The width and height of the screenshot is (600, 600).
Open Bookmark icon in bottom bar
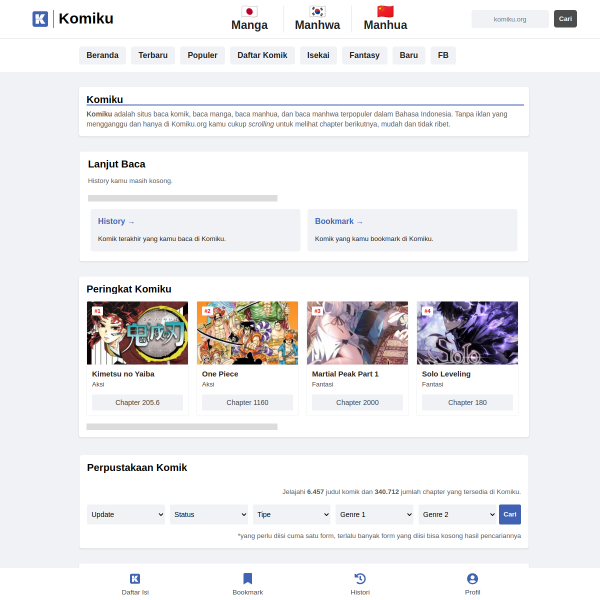(x=248, y=579)
